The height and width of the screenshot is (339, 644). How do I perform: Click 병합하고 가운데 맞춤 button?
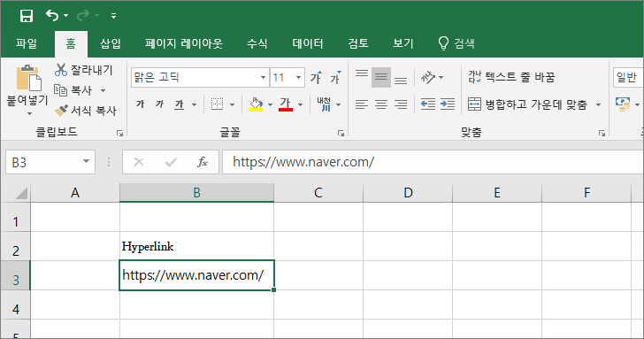click(528, 104)
